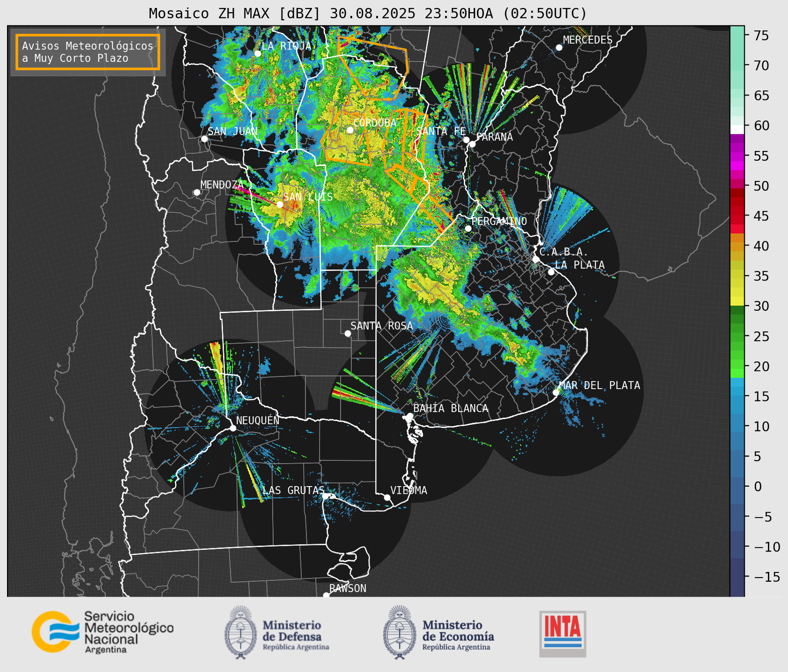788x672 pixels.
Task: Select the BAHÍA BLANCA city label
Action: [451, 408]
